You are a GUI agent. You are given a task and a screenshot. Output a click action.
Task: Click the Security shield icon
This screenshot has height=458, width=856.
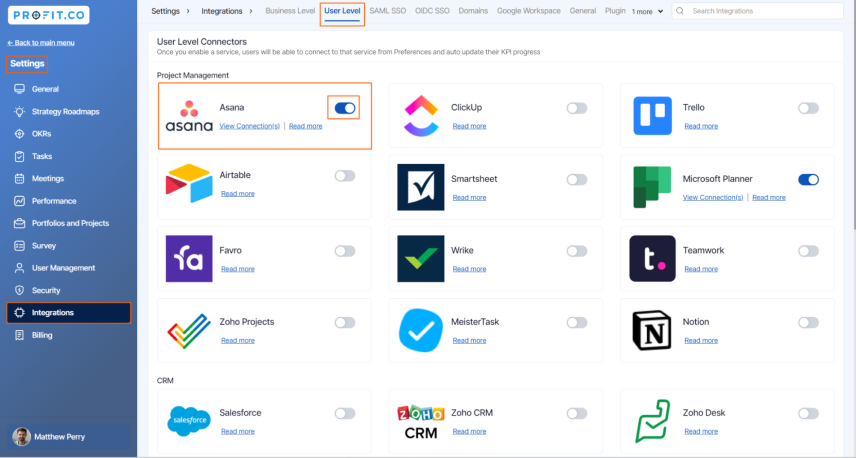(20, 290)
